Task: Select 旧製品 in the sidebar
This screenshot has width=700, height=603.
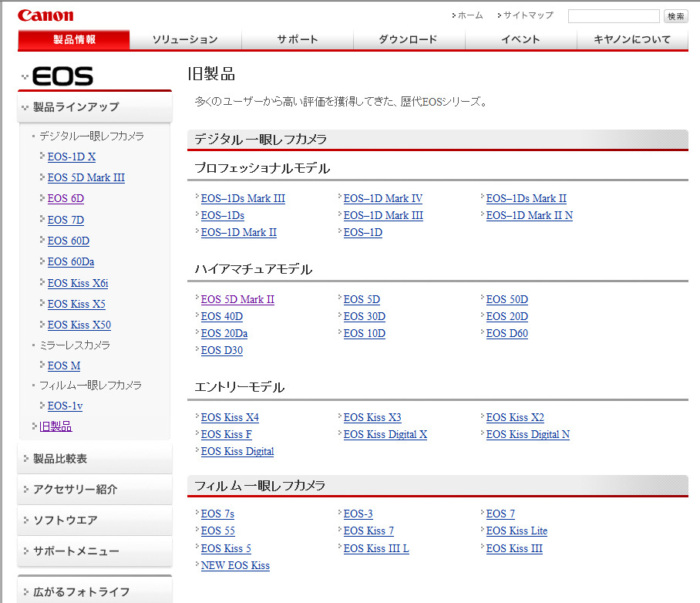Action: coord(56,426)
